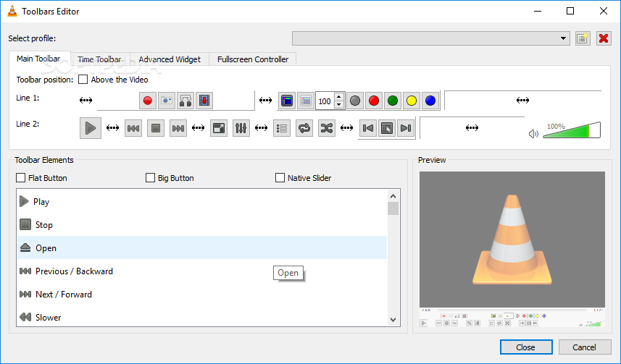Select the A-B loop icon in Line 1
This screenshot has height=364, width=621.
tap(186, 101)
